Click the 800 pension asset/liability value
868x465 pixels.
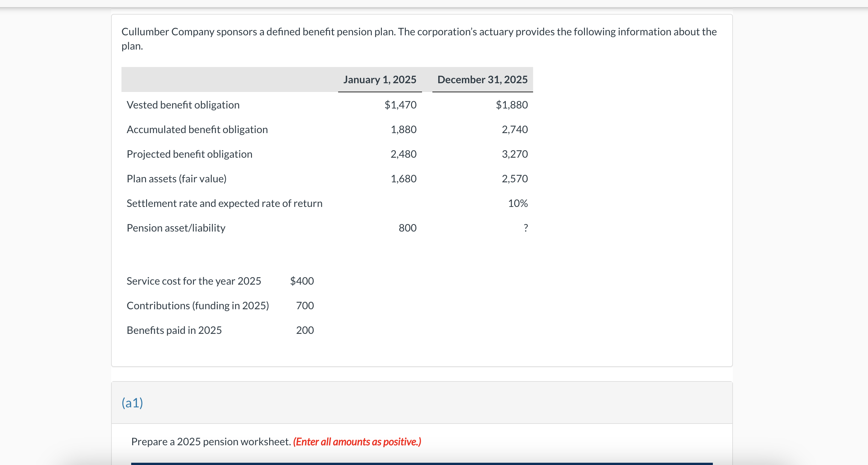tap(407, 228)
